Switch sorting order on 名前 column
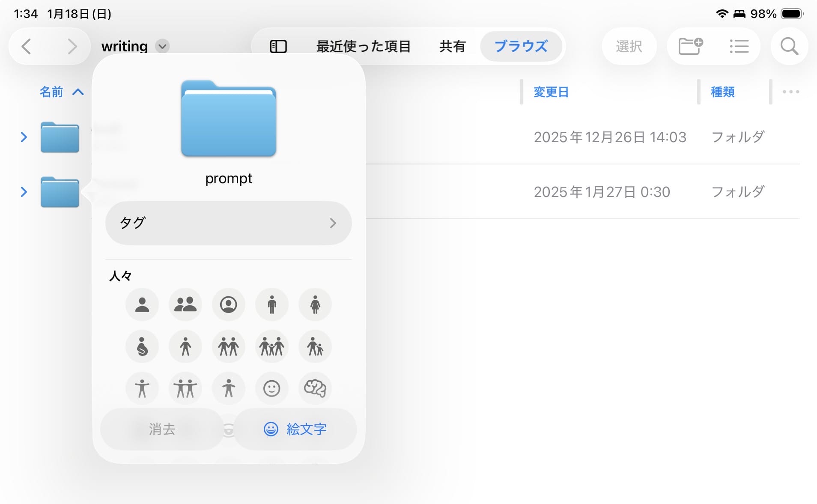 click(x=62, y=92)
